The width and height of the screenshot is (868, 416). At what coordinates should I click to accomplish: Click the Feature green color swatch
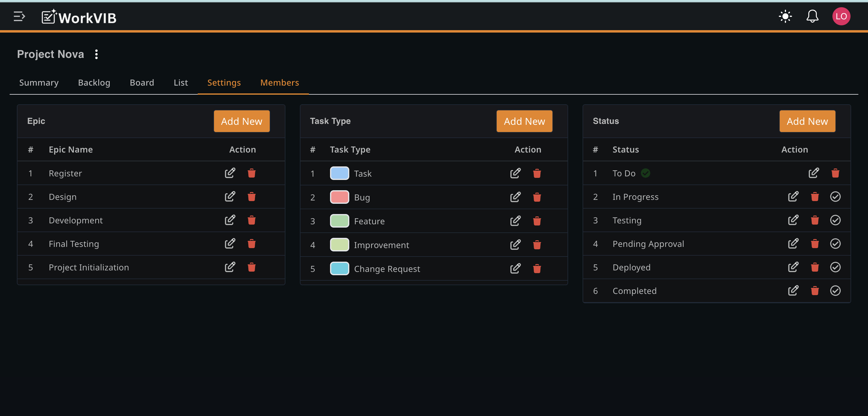pos(339,221)
